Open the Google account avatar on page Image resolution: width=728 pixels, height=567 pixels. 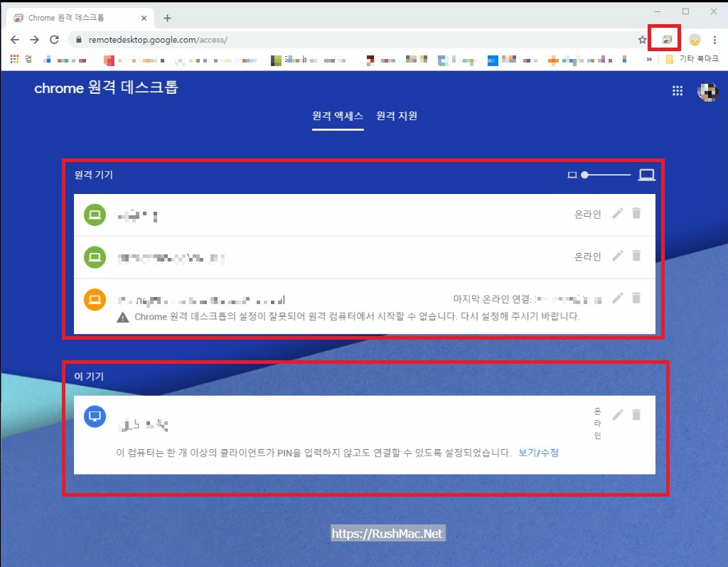click(707, 92)
